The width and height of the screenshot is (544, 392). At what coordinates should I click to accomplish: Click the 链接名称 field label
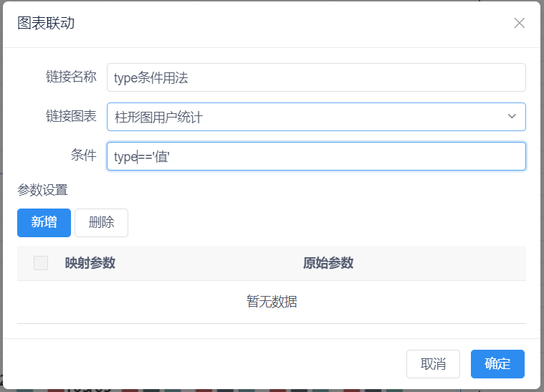click(x=71, y=77)
